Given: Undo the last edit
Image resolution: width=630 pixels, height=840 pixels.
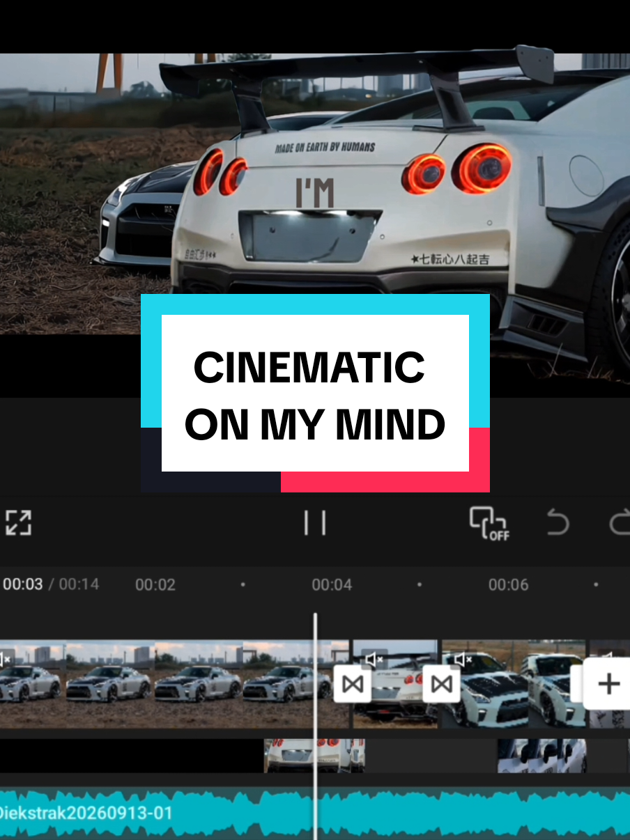Looking at the screenshot, I should tap(558, 522).
